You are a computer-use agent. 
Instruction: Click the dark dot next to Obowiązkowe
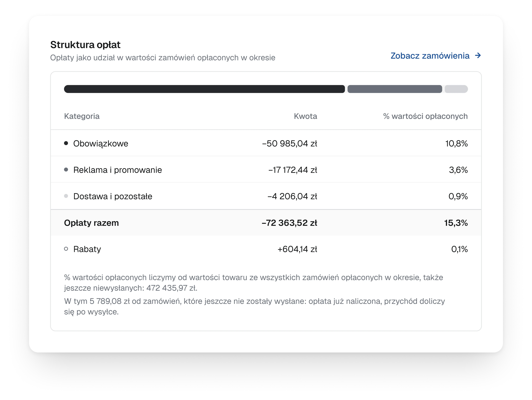point(66,143)
